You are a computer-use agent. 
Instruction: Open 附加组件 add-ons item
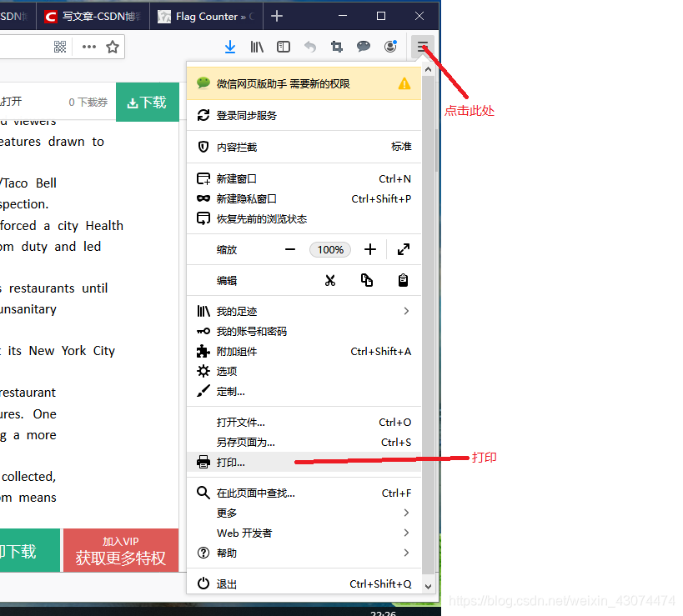304,351
